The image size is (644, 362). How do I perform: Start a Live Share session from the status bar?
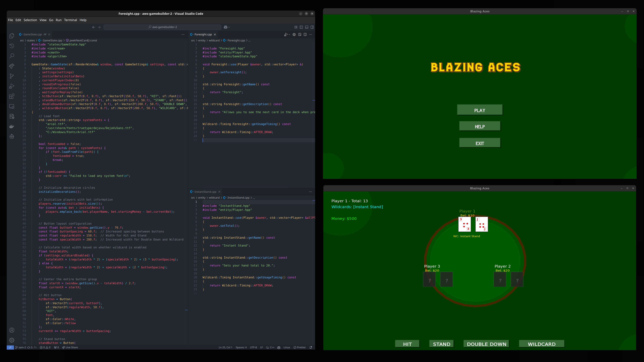coord(70,347)
